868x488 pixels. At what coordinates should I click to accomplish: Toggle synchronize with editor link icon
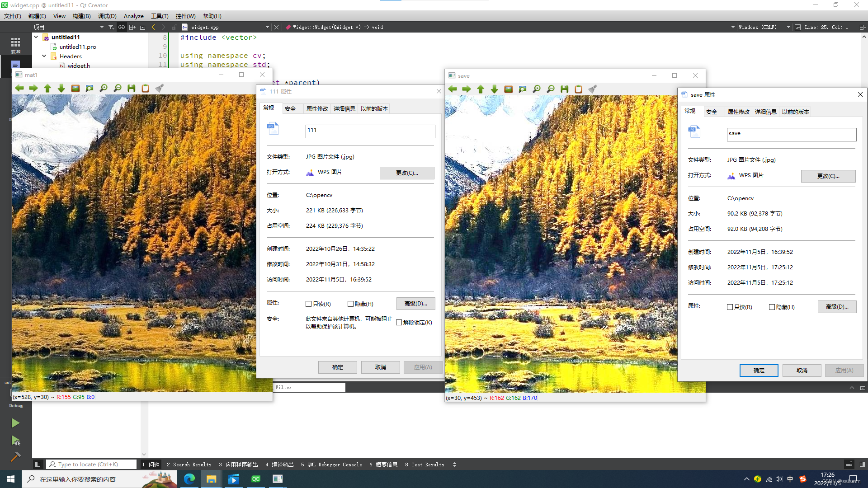[122, 27]
